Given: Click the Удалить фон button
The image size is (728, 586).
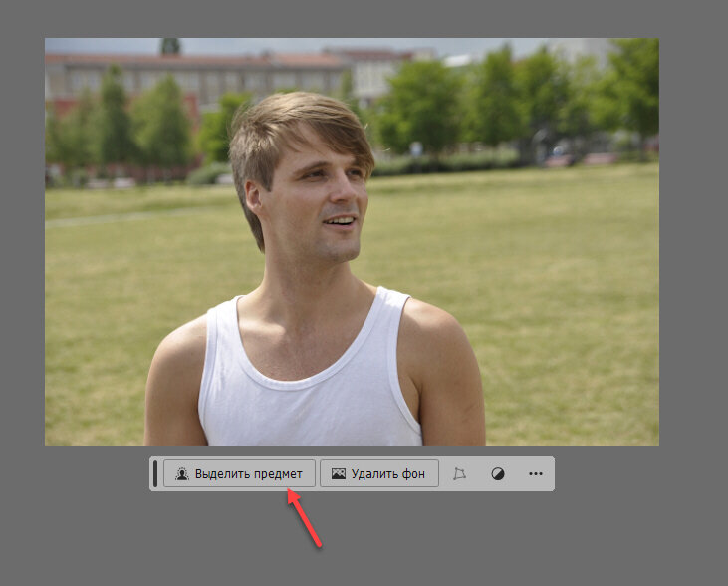Looking at the screenshot, I should pos(378,473).
